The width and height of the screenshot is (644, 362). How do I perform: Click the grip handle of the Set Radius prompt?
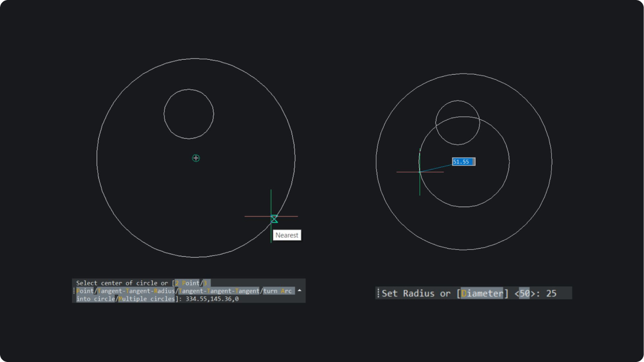[x=378, y=293]
